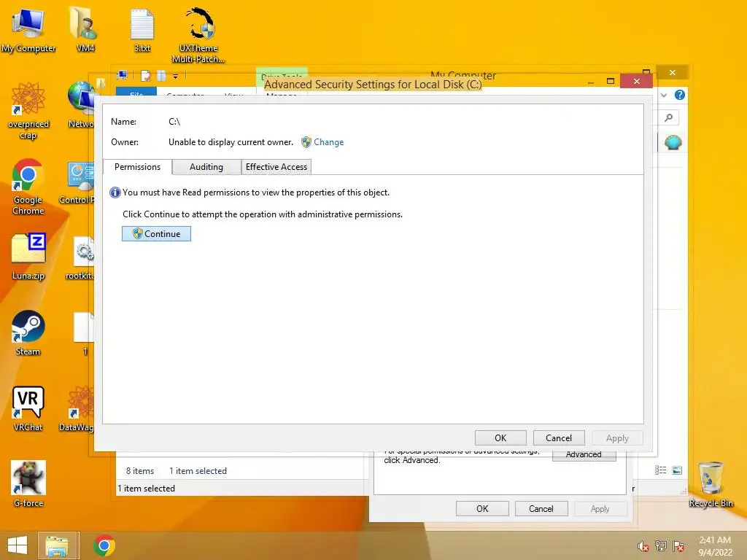The width and height of the screenshot is (747, 560).
Task: Open G-force desktop shortcut
Action: 28,484
